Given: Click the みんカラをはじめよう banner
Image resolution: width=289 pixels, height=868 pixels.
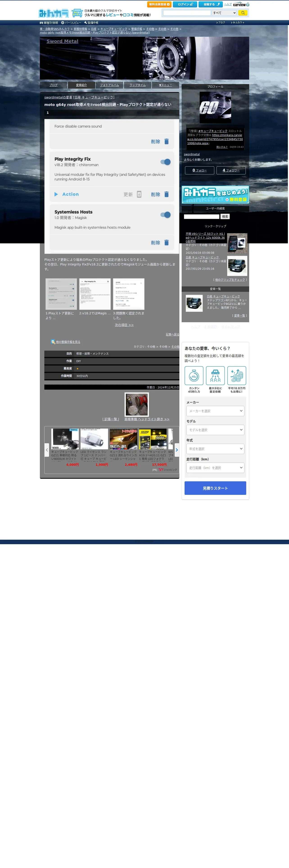Looking at the screenshot, I should pos(215,194).
